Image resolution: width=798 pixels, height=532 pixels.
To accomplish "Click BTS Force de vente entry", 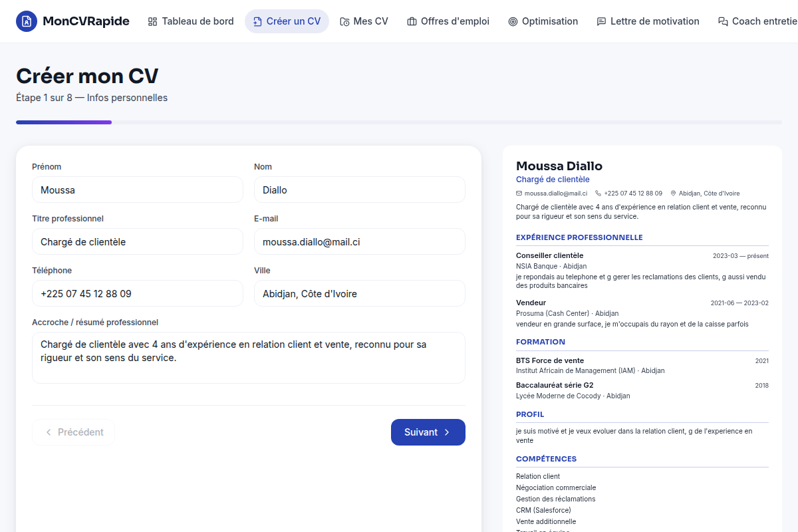I will (x=550, y=360).
